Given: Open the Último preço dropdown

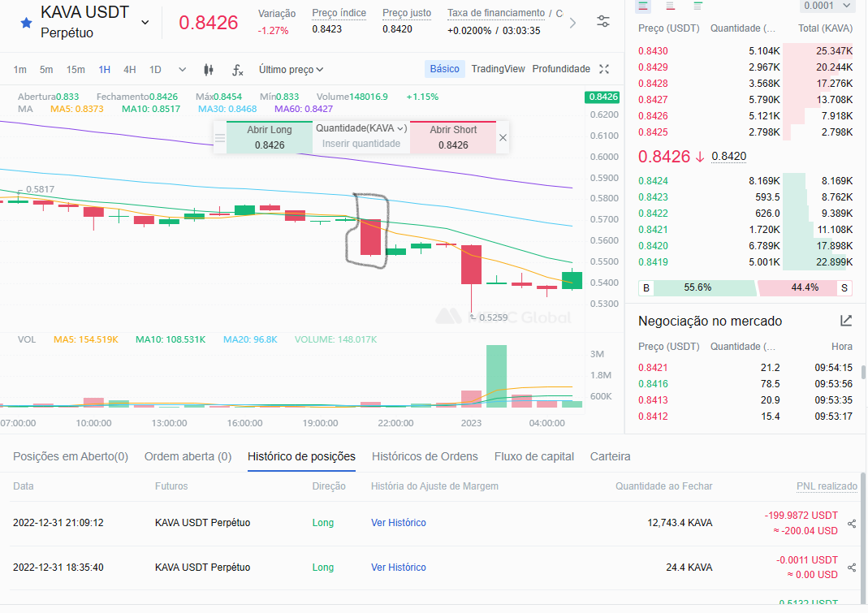Looking at the screenshot, I should [x=291, y=70].
